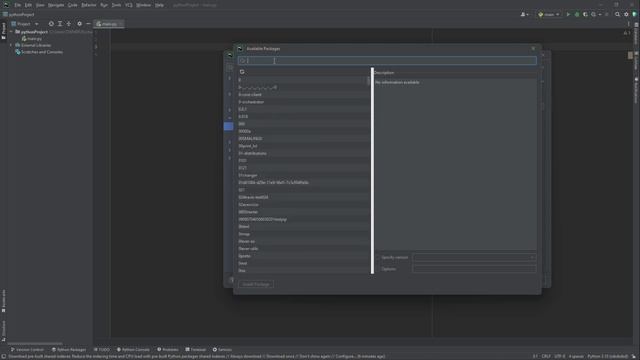Reload the package list with the refresh icon
The width and height of the screenshot is (640, 360).
point(242,72)
